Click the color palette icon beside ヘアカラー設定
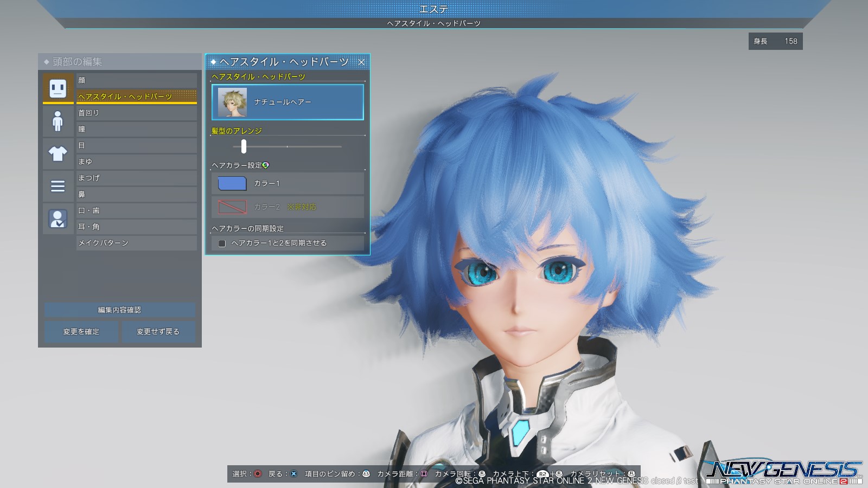This screenshot has height=488, width=868. (x=266, y=165)
